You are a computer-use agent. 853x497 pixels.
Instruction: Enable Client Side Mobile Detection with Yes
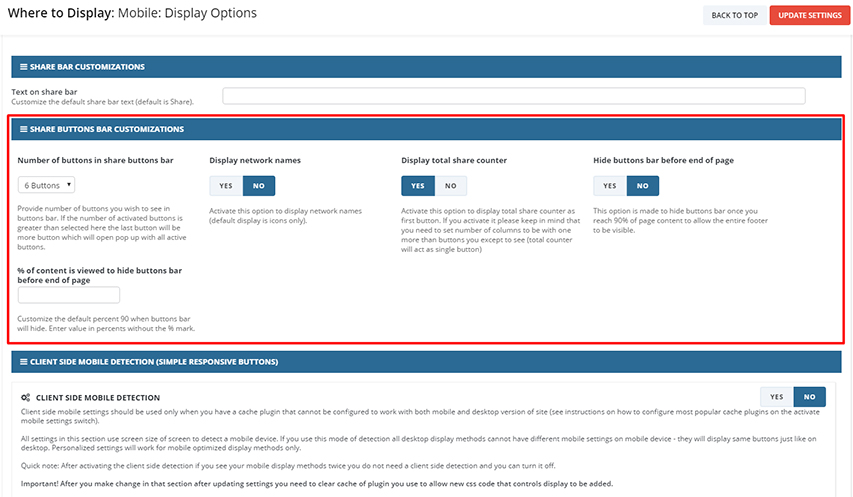pos(776,397)
